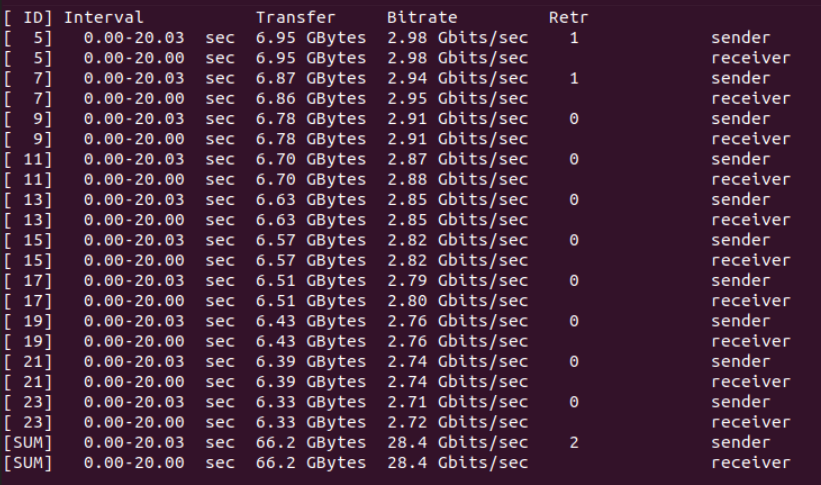Click stream 19 sender bitrate 2.76 Gbits/sec

[458, 321]
